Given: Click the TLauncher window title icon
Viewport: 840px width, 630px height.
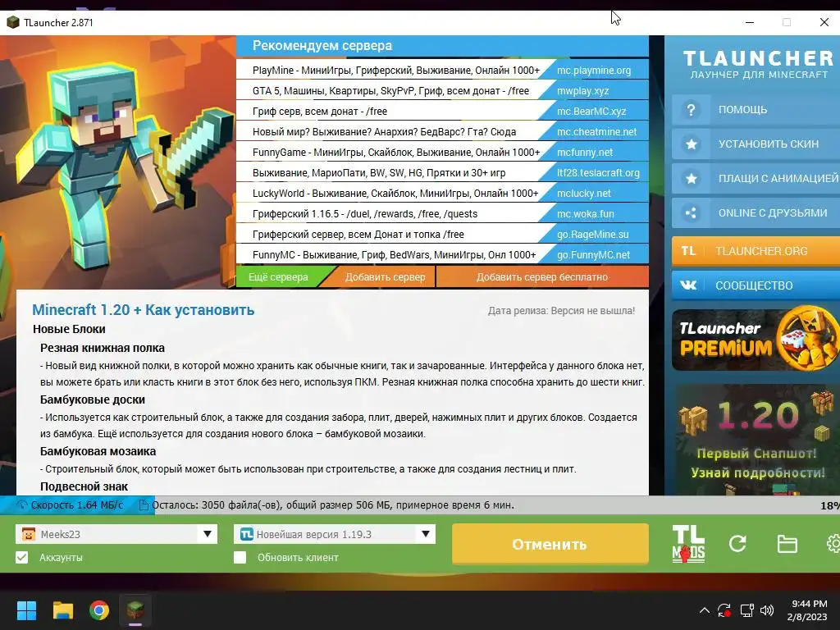Looking at the screenshot, I should point(13,22).
